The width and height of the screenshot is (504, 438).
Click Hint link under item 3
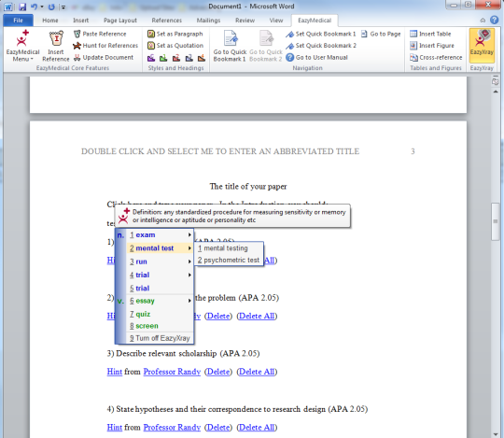tap(115, 372)
